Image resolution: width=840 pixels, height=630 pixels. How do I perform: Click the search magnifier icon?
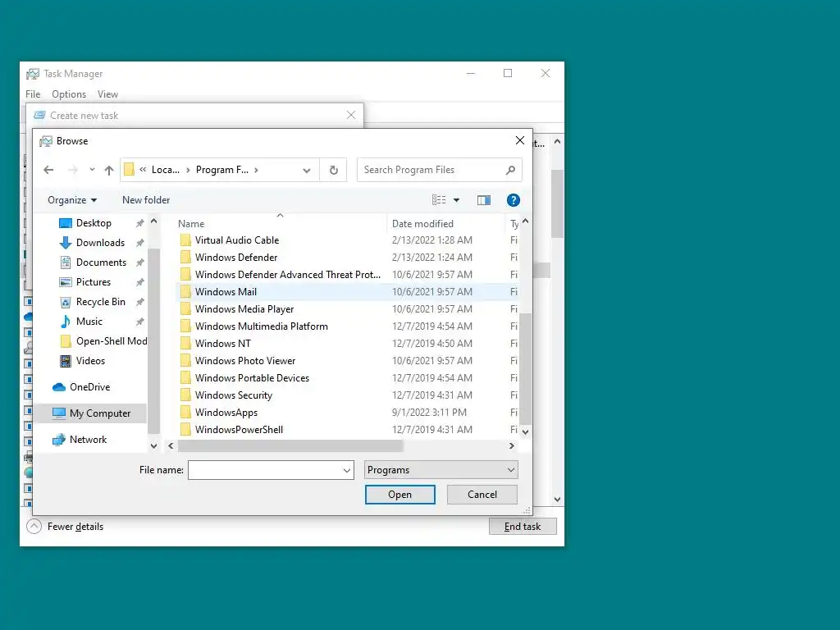point(510,170)
